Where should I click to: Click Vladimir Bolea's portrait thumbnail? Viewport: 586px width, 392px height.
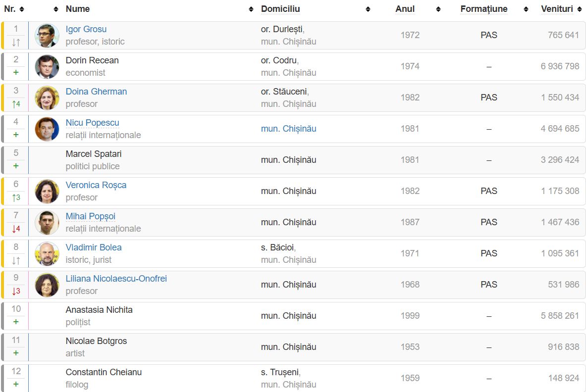(47, 253)
